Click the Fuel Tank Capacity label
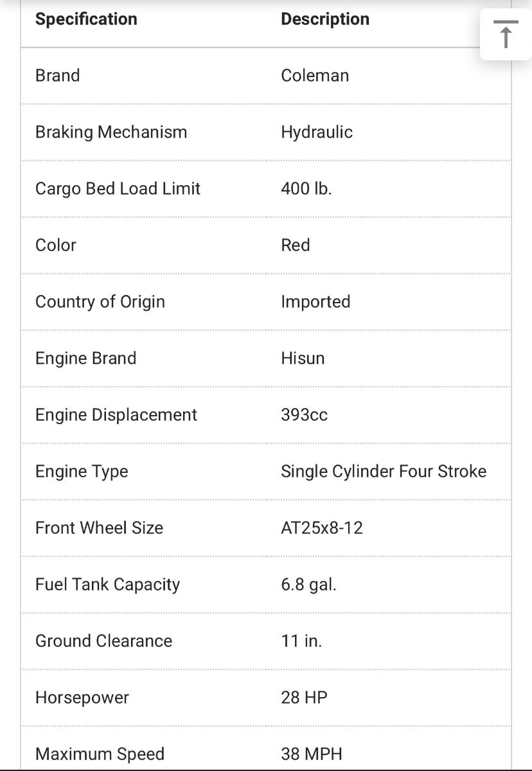532x771 pixels. [107, 585]
